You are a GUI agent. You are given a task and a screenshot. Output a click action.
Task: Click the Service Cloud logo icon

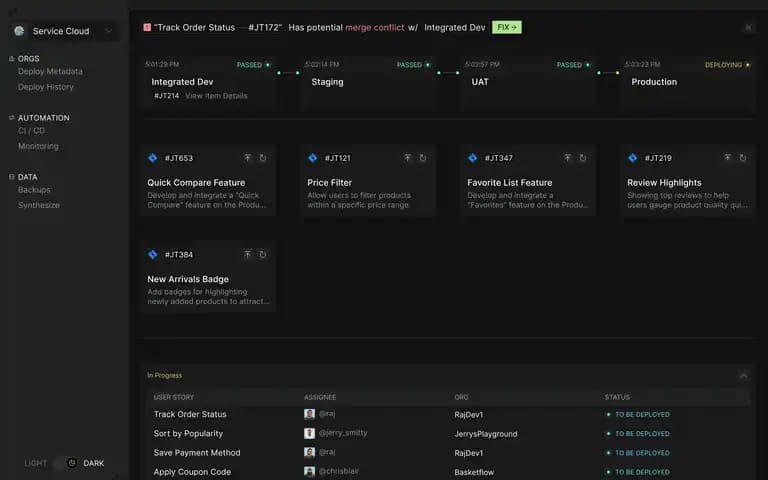(20, 31)
